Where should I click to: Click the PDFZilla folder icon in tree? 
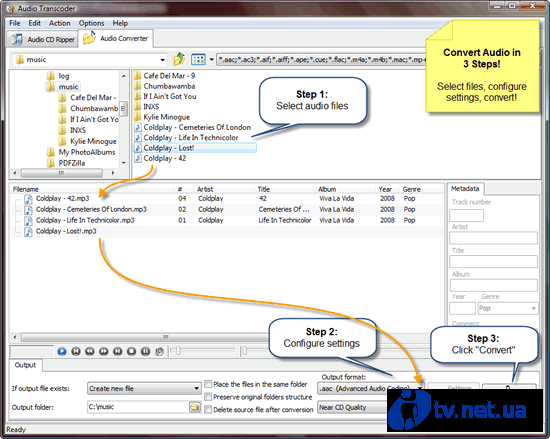pos(51,163)
